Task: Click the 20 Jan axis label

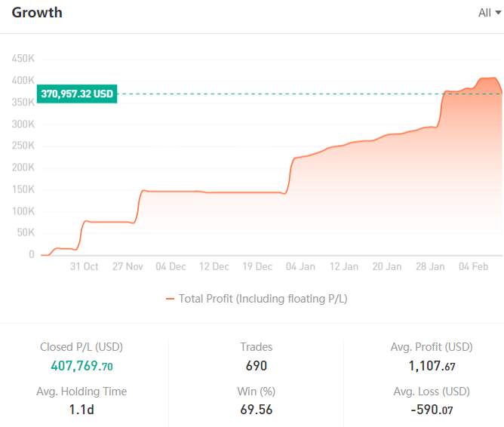Action: (387, 266)
